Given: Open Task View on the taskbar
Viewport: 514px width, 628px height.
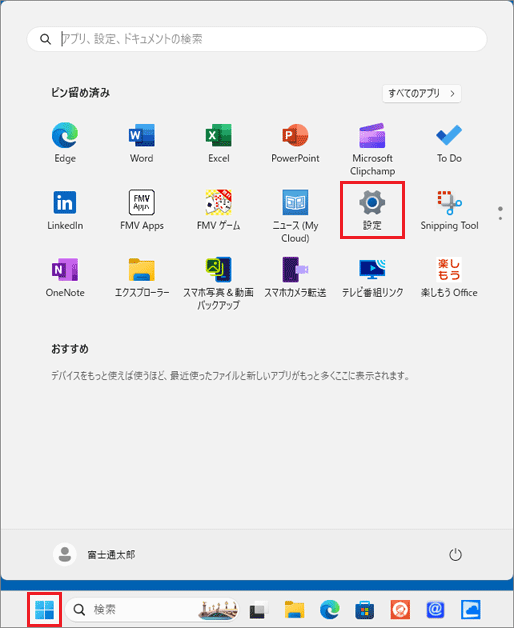Looking at the screenshot, I should coord(259,610).
